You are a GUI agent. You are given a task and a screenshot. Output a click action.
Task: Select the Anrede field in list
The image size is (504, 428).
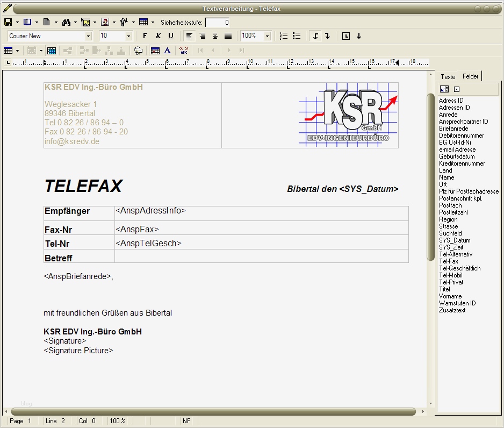click(x=448, y=115)
